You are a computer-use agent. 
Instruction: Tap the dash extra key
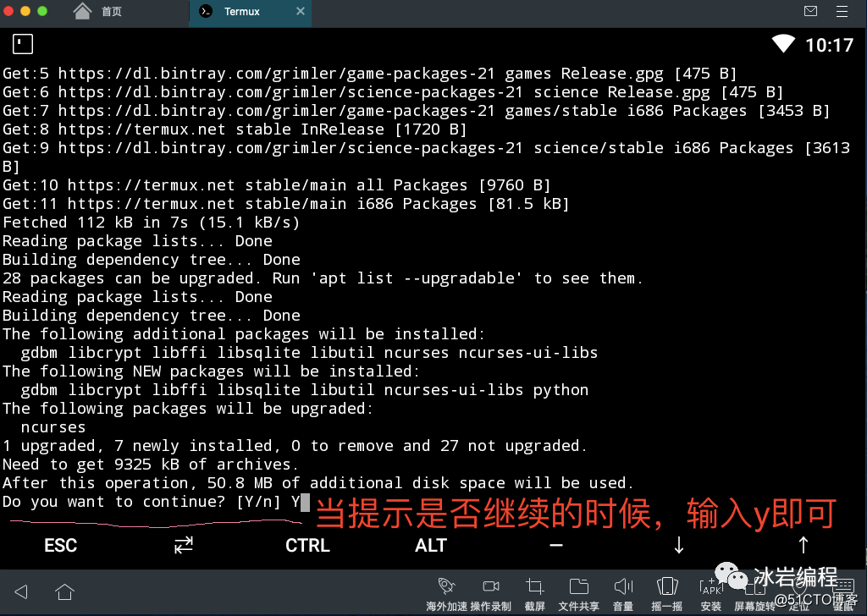coord(555,545)
